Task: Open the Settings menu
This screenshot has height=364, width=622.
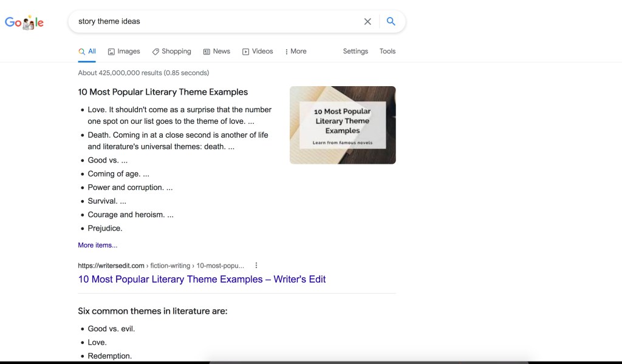Action: pyautogui.click(x=355, y=52)
